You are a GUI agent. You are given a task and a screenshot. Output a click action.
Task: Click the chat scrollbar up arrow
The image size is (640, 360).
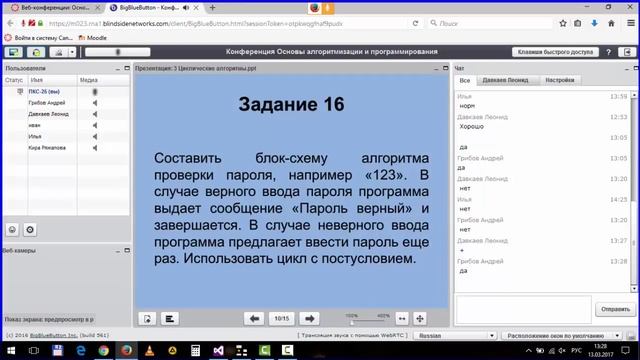coord(634,95)
